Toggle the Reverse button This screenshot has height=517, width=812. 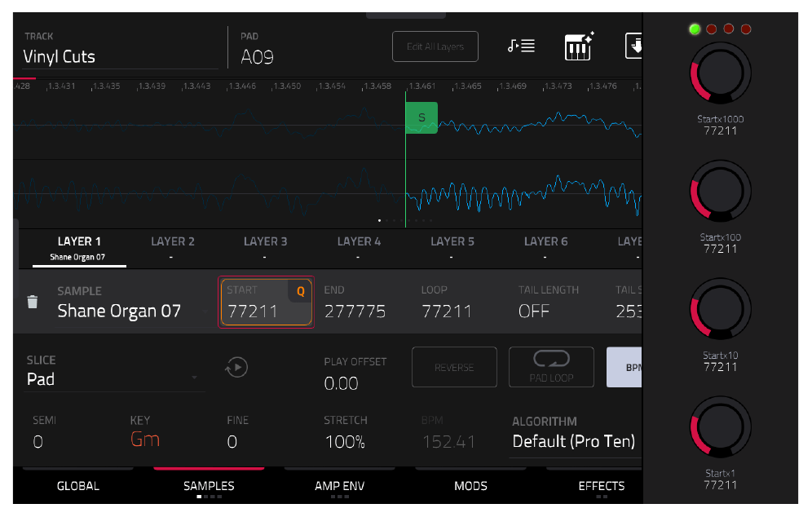point(454,367)
